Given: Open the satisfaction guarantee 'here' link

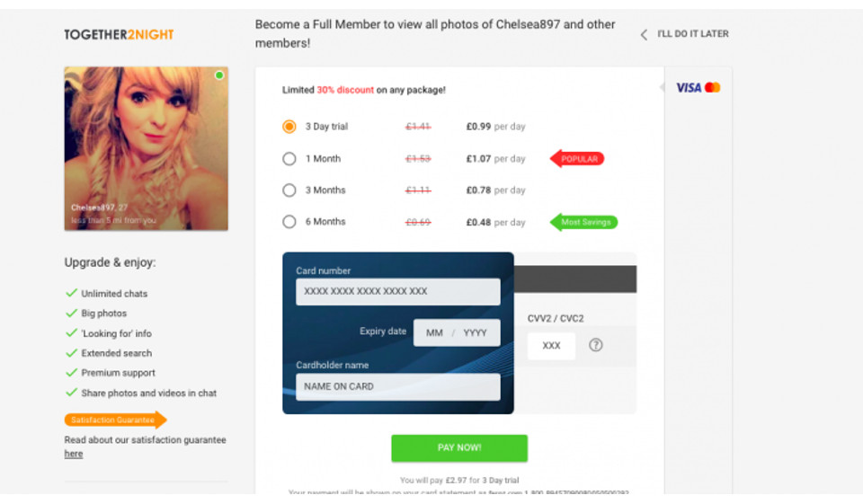Looking at the screenshot, I should point(74,454).
